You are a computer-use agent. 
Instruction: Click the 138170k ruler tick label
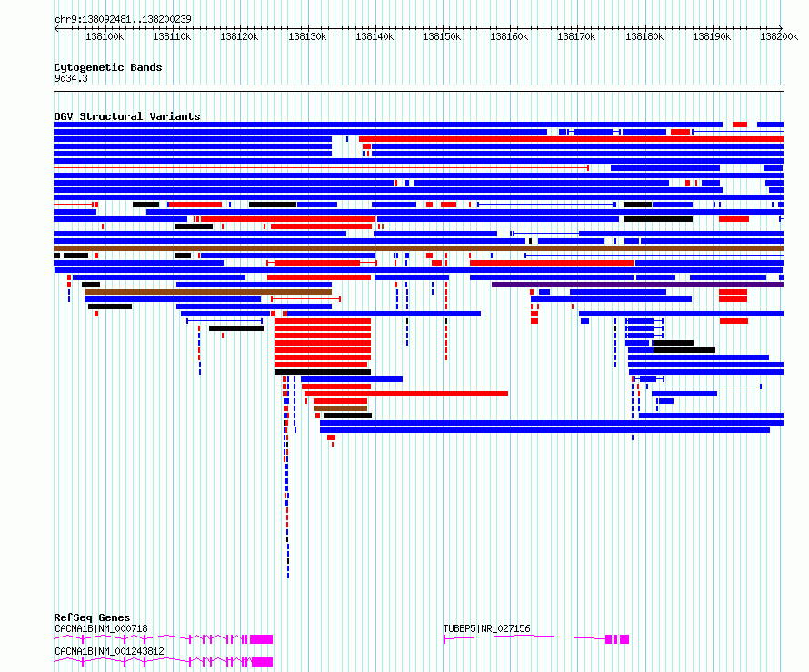[x=576, y=36]
